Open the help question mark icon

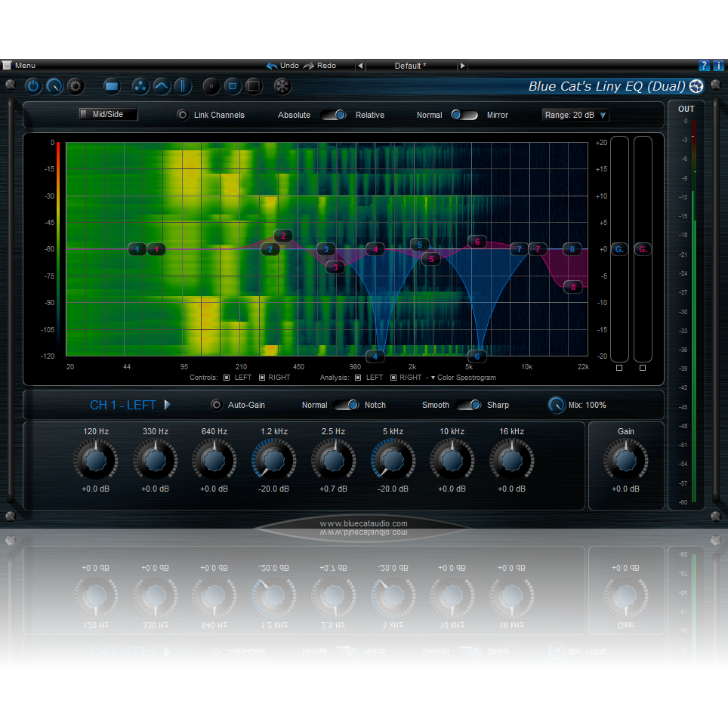[705, 66]
